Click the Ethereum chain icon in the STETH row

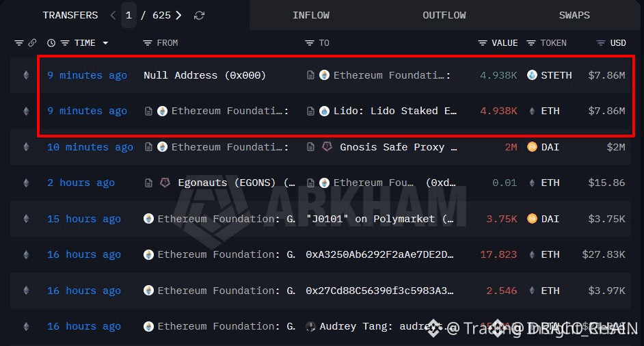[x=26, y=75]
